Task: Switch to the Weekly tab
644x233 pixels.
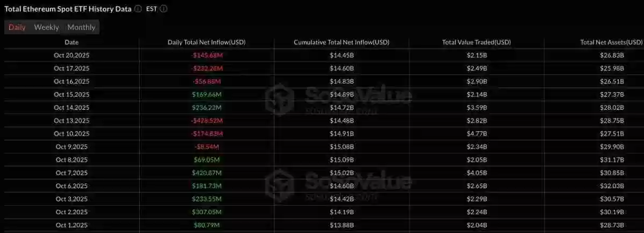Action: [47, 27]
